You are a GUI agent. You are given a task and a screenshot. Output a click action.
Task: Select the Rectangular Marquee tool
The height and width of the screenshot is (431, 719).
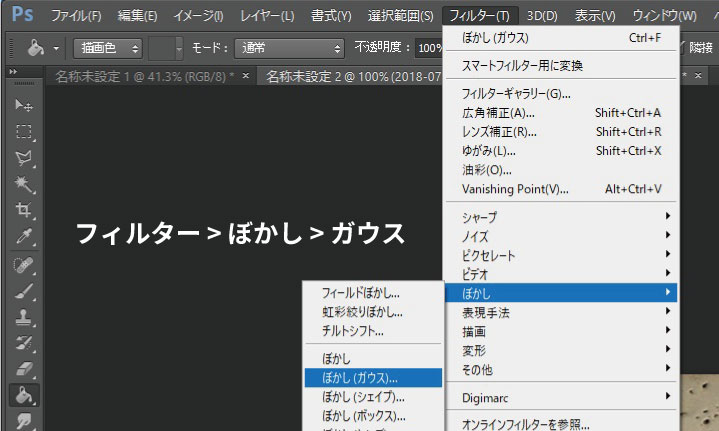(x=23, y=132)
